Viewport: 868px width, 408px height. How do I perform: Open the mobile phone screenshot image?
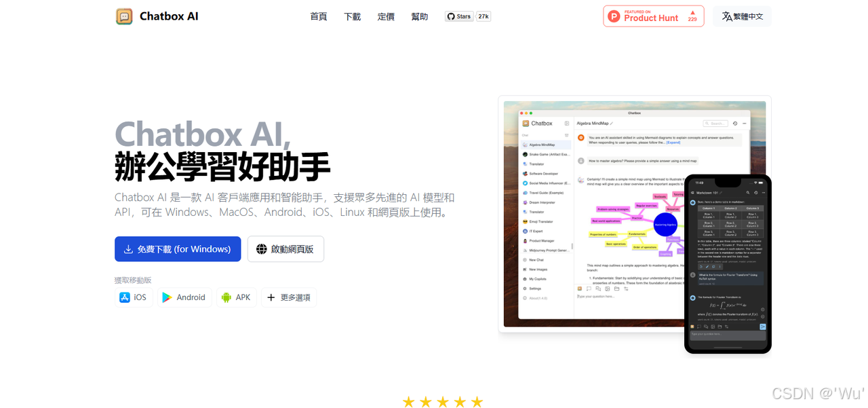click(x=728, y=264)
